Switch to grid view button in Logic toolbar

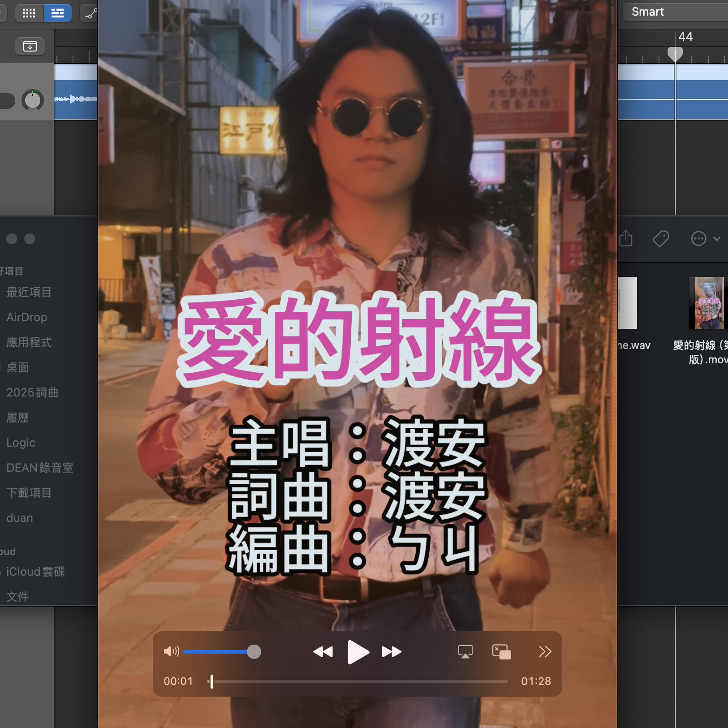click(29, 13)
